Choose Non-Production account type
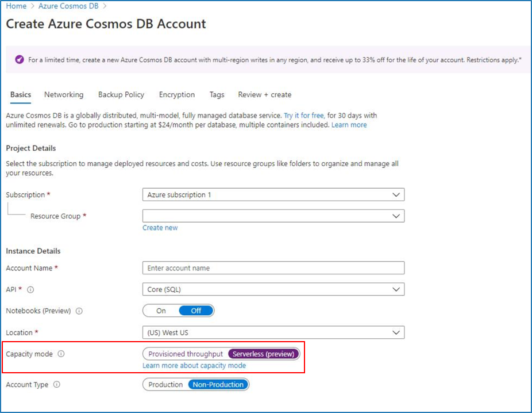Screen dimensions: 532x413 [x=218, y=384]
